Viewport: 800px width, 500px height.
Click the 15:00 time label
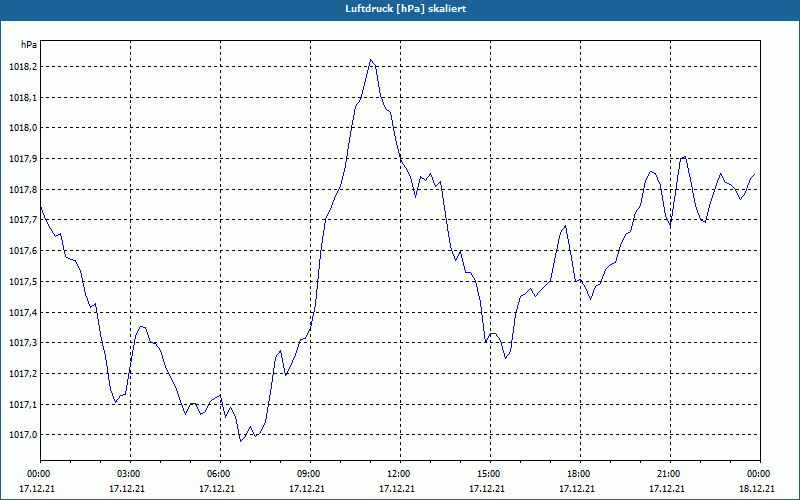click(x=488, y=474)
